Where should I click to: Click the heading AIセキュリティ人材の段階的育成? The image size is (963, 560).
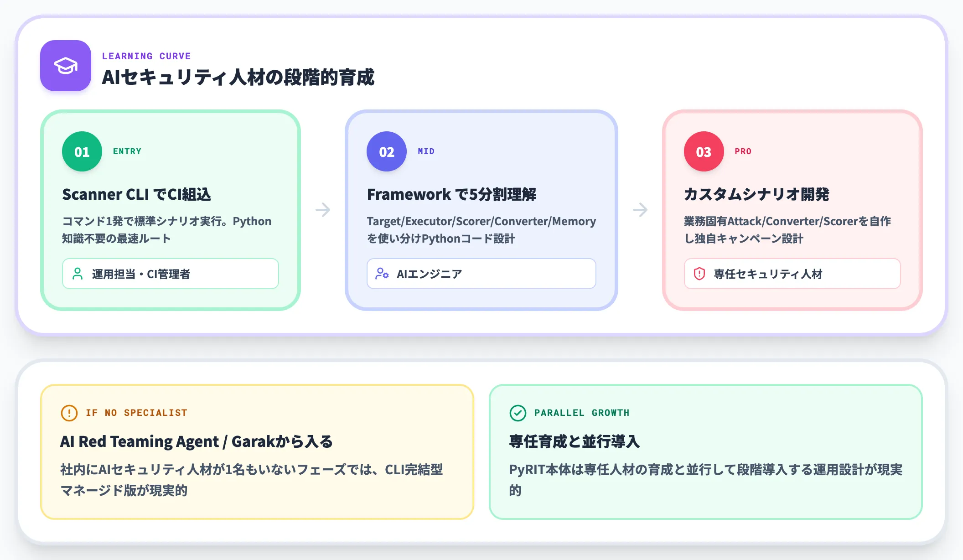(238, 77)
